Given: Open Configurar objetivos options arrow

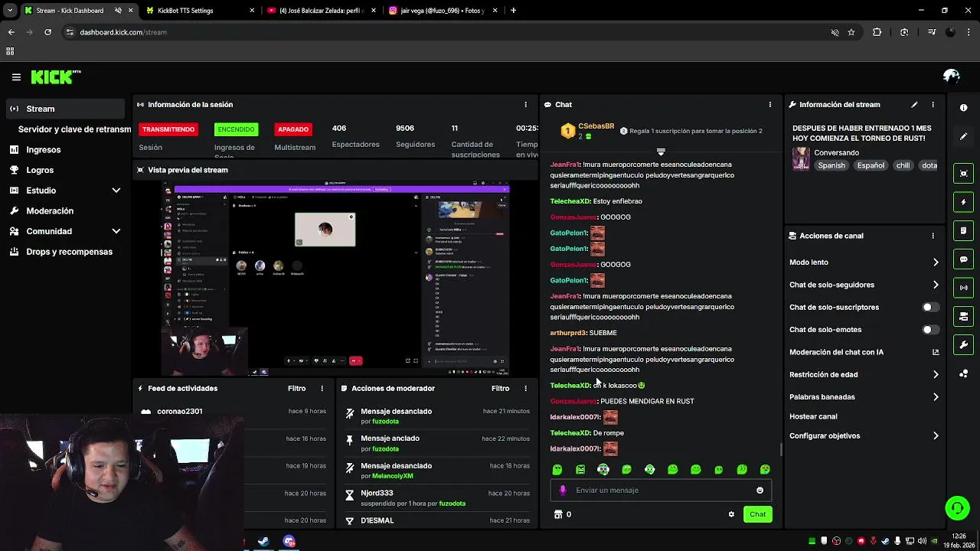Looking at the screenshot, I should [936, 436].
